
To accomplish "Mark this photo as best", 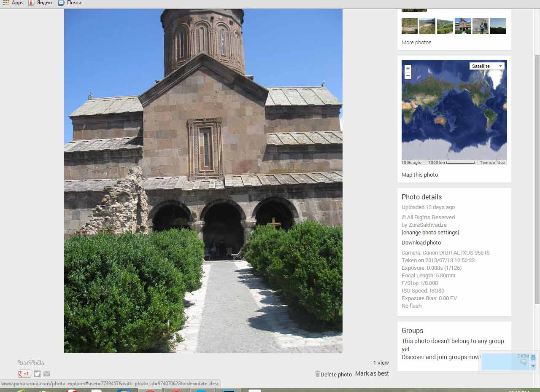I will click(372, 374).
